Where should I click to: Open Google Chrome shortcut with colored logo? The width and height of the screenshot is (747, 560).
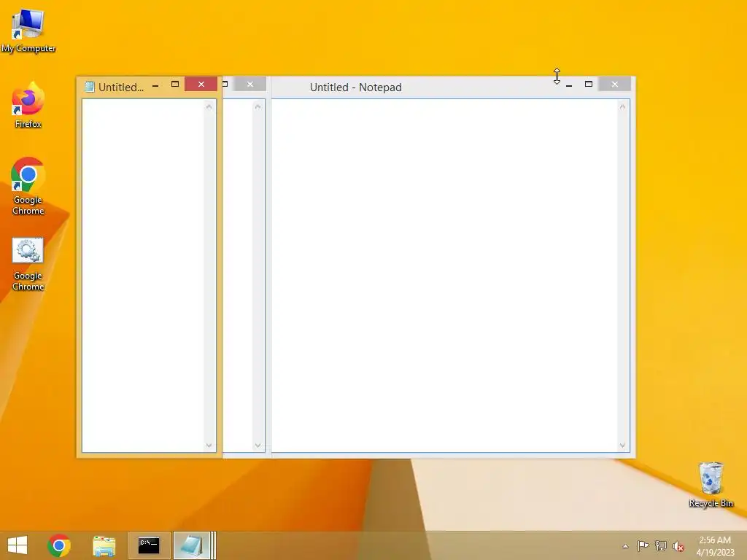pos(28,186)
